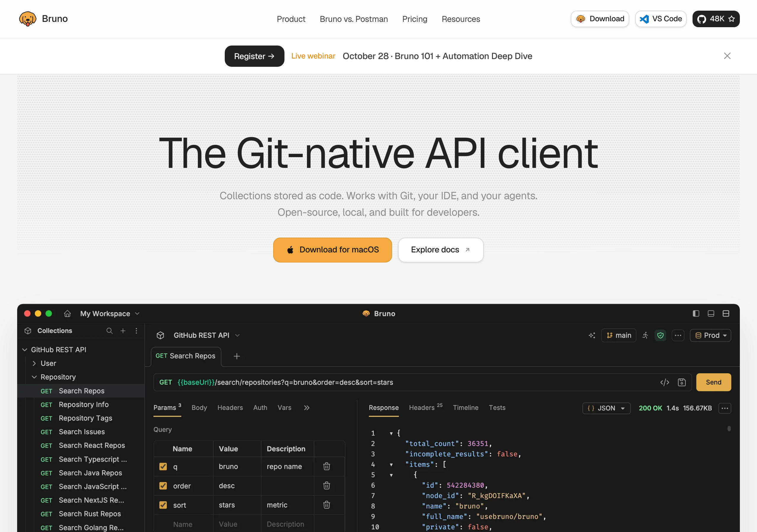The image size is (757, 532).
Task: Open the Prod environment dropdown
Action: 710,335
